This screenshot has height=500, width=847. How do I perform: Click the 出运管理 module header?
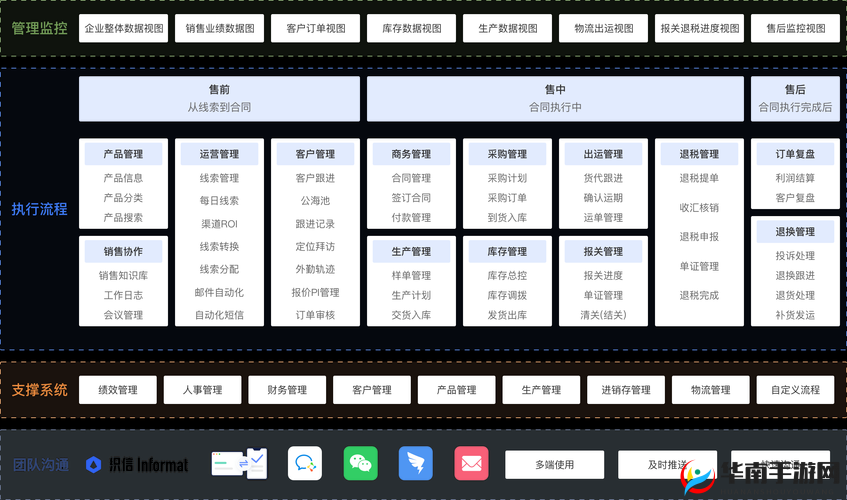click(603, 154)
